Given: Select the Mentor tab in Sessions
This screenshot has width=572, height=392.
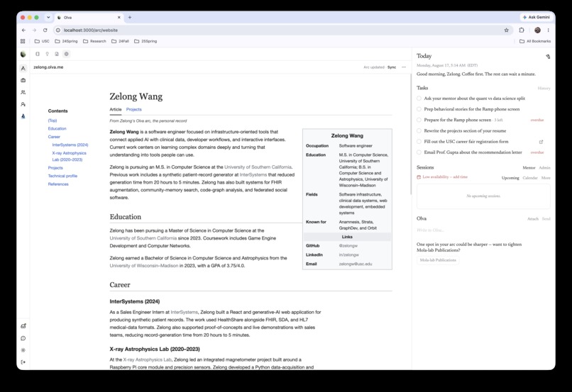Looking at the screenshot, I should [529, 167].
